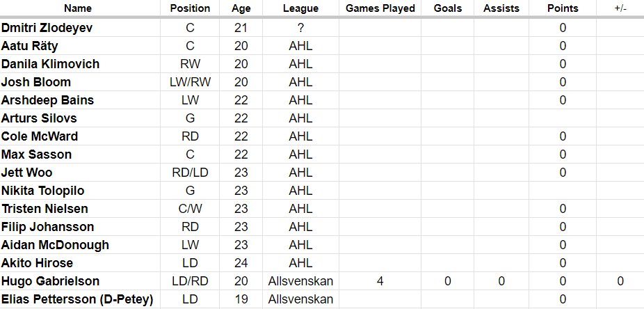Click the Games Played column header

coord(380,8)
